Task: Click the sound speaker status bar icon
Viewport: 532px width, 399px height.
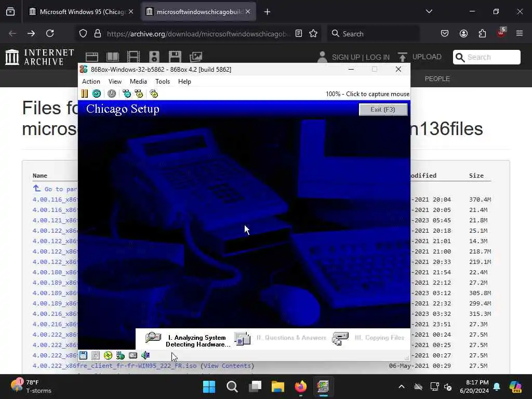Action: [145, 355]
